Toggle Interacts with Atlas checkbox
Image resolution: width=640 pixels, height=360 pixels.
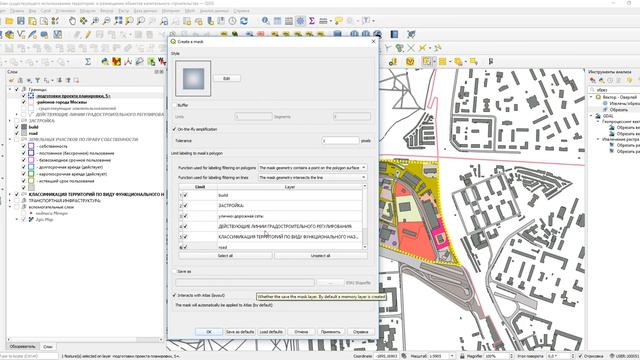pos(174,295)
